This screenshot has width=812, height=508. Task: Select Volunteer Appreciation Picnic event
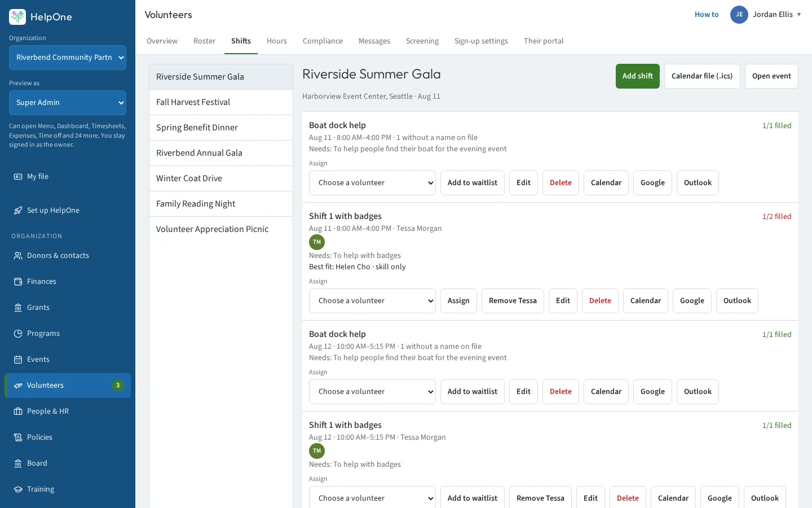point(221,229)
